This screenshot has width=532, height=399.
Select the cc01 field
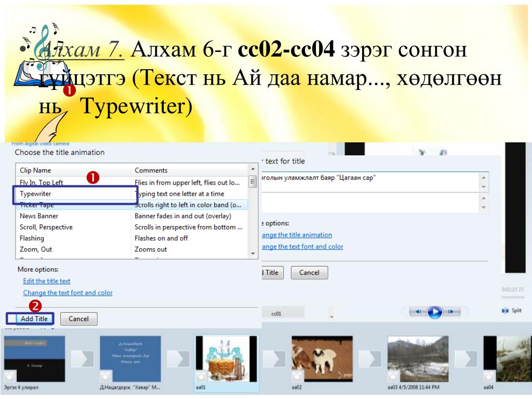(x=283, y=313)
